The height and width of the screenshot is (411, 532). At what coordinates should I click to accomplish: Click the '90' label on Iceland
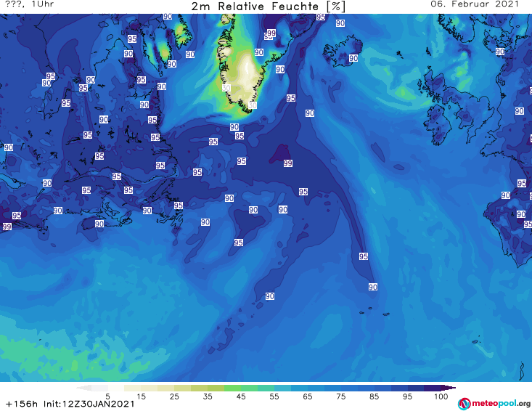[x=353, y=58]
